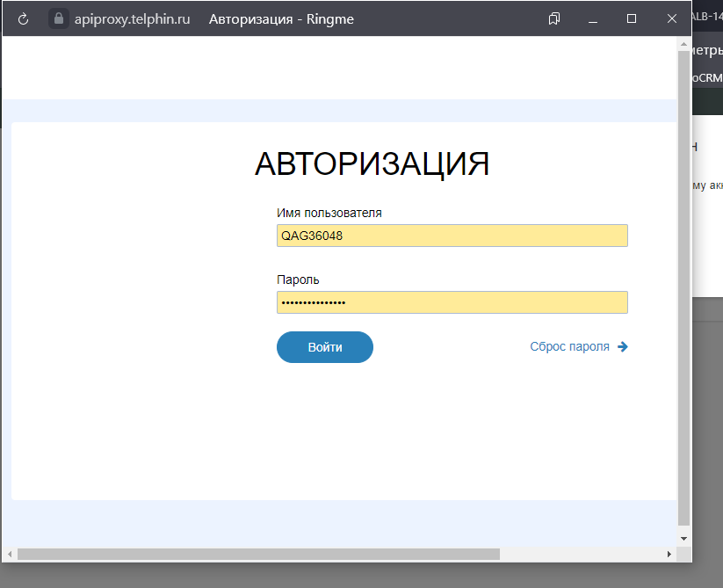
Task: Click the vertical scrollbar down arrow
Action: [x=684, y=538]
